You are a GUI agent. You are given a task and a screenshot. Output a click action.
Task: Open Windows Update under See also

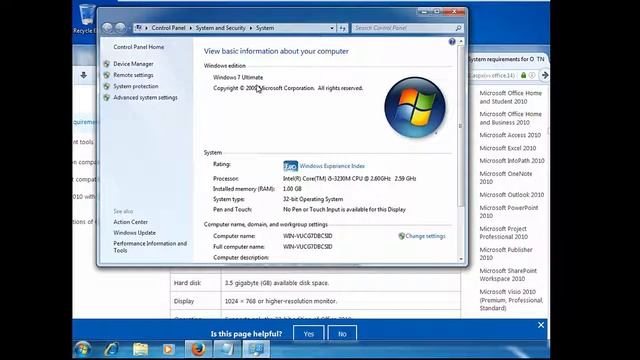pyautogui.click(x=134, y=233)
